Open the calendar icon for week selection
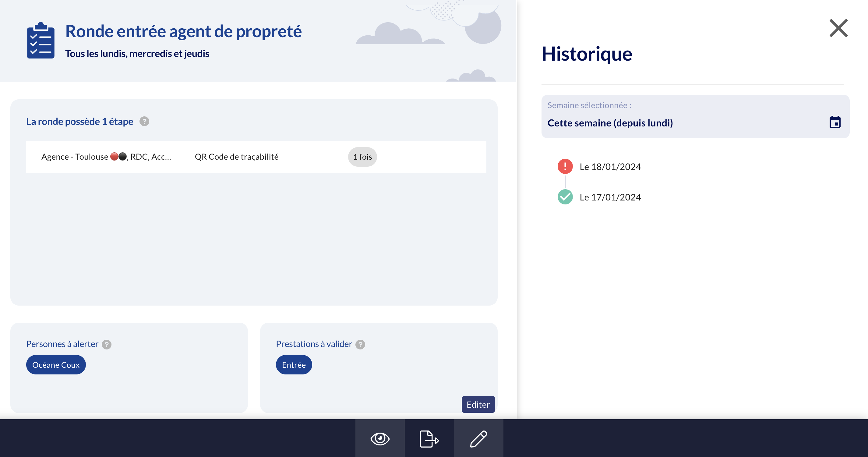 (x=834, y=122)
